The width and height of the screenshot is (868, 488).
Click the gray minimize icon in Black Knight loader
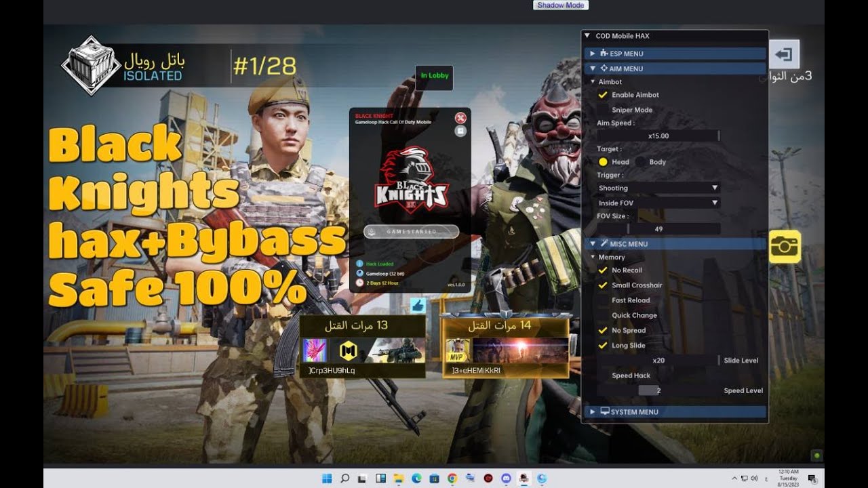pyautogui.click(x=460, y=131)
